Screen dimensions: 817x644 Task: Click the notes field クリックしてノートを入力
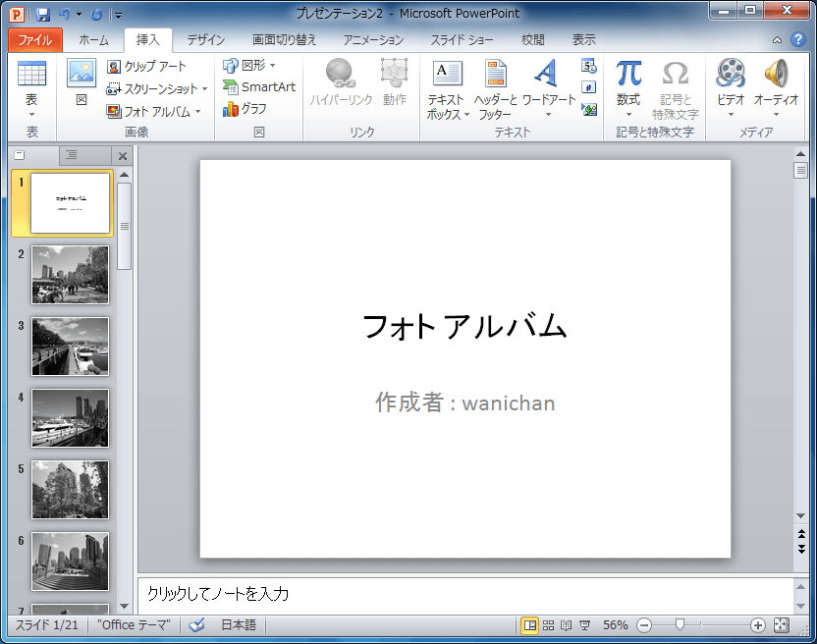[x=465, y=594]
